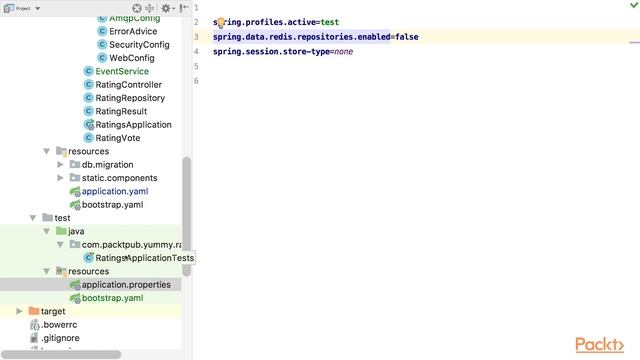
Task: Click the WebConfig class icon
Action: 102,58
